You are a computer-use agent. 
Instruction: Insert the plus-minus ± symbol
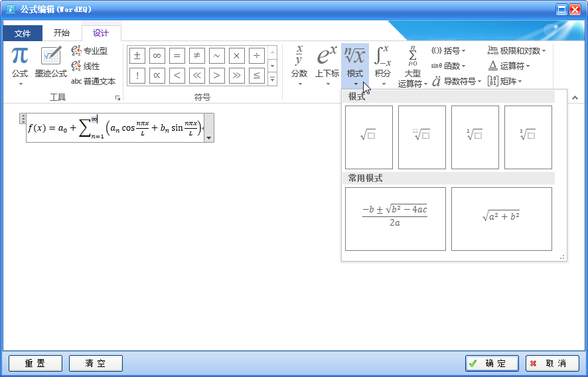[137, 56]
